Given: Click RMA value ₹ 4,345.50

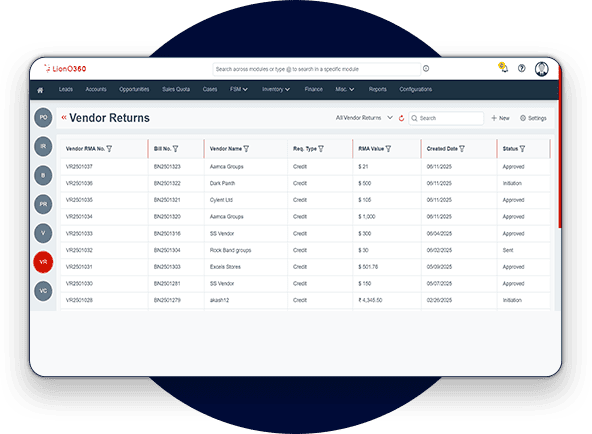Looking at the screenshot, I should tap(370, 300).
